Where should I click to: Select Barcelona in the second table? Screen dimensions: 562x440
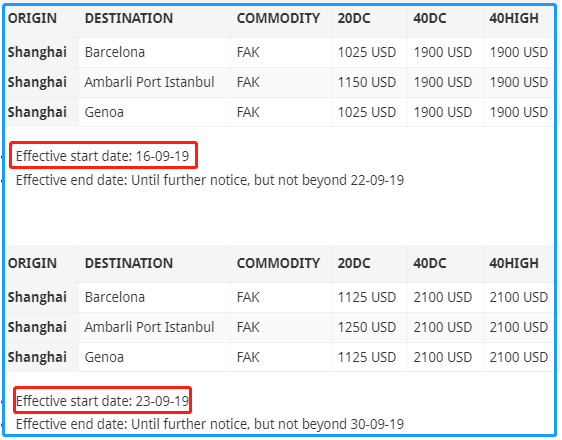click(x=115, y=297)
